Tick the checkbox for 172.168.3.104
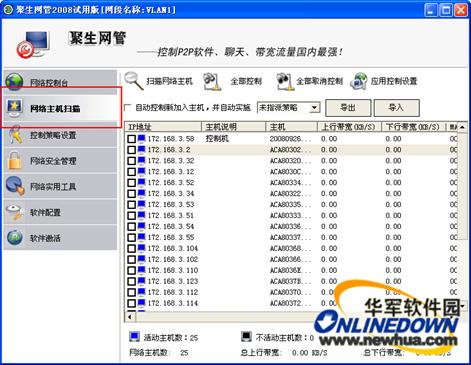The width and height of the screenshot is (471, 365). 132,248
